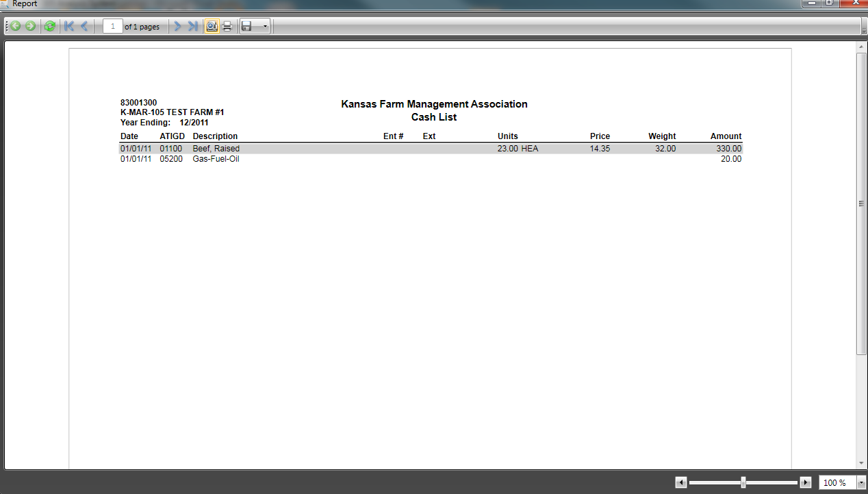The height and width of the screenshot is (494, 868).
Task: Click the Kansas Farm Management Association title
Action: pyautogui.click(x=434, y=104)
